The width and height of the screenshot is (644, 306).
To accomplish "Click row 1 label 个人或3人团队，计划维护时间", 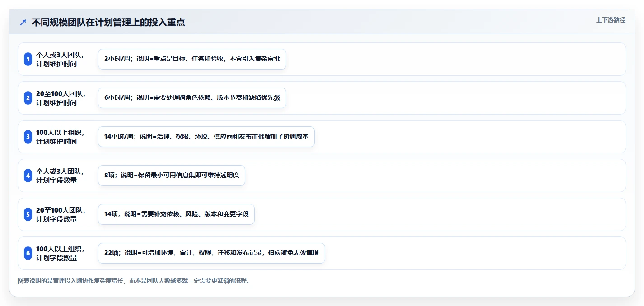I will tap(60, 59).
